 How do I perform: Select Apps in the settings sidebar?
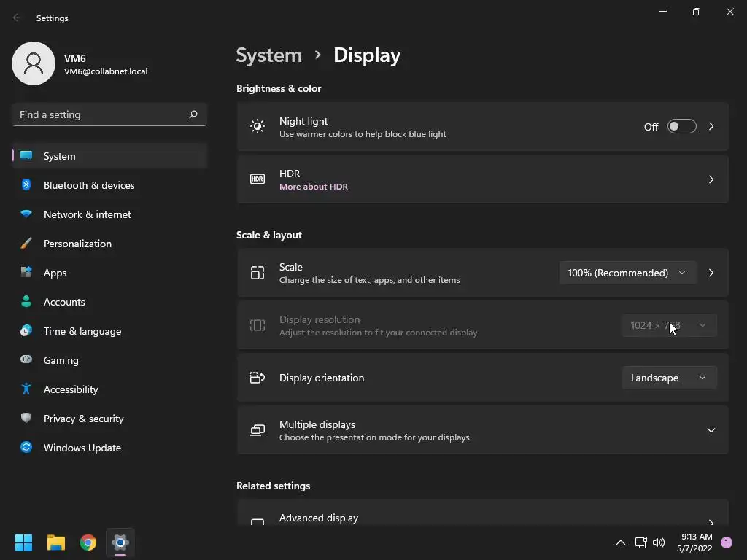[x=55, y=273]
